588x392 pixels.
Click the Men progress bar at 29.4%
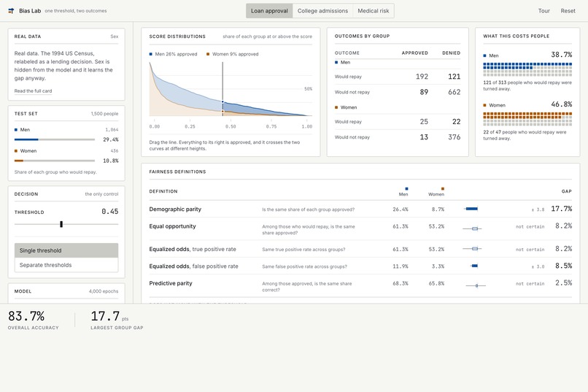[x=55, y=139]
